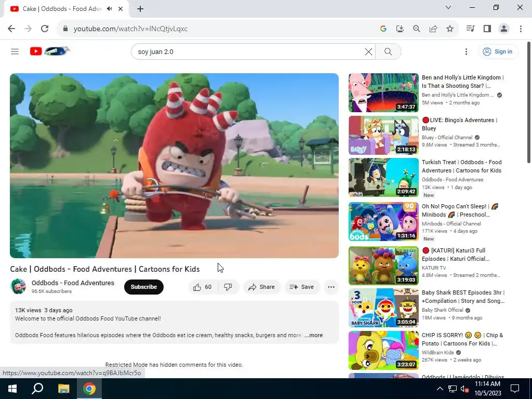Close the Cake | Oddbods tab
Viewport: 532px width, 399px height.
121,9
